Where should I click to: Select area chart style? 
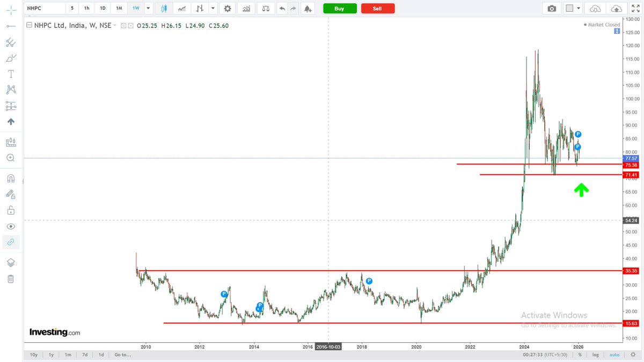[182, 9]
